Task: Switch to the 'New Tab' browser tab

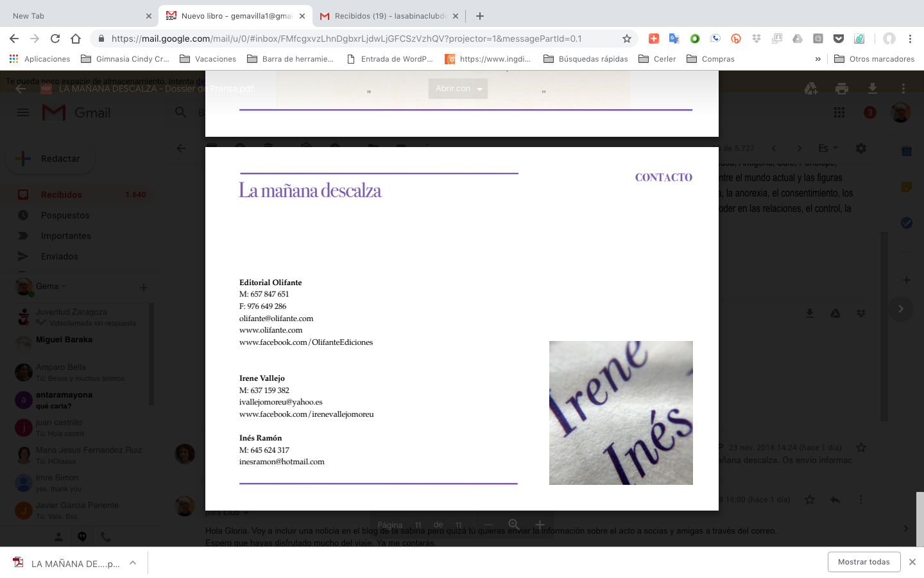Action: coord(77,16)
